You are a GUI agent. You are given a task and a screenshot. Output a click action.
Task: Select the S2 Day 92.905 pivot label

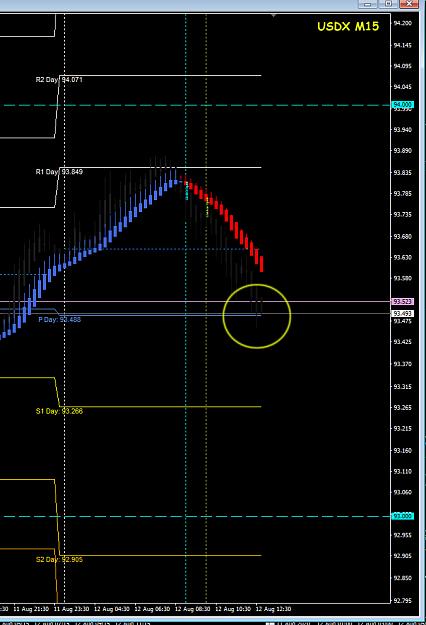pyautogui.click(x=59, y=560)
